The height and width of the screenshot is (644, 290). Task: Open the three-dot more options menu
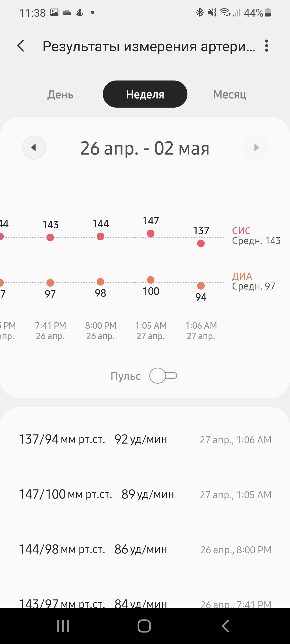[266, 46]
